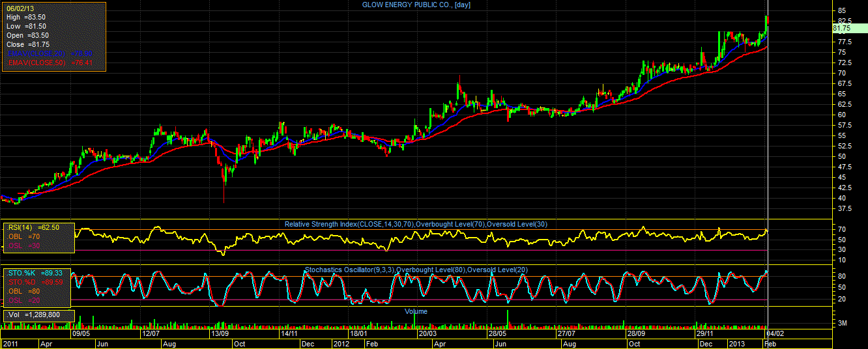Click the highlighted 81.75 price axis marker

pyautogui.click(x=850, y=28)
